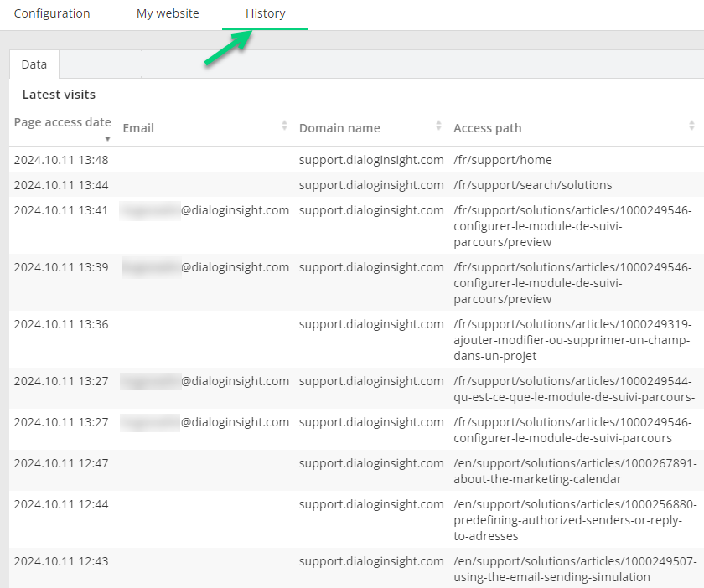The height and width of the screenshot is (588, 704).
Task: Click domain name in the 12:47 row
Action: [x=371, y=463]
